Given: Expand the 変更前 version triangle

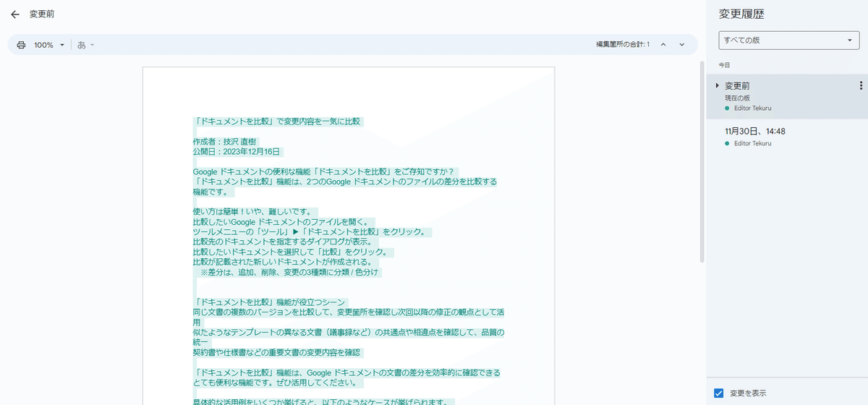Looking at the screenshot, I should [x=718, y=85].
